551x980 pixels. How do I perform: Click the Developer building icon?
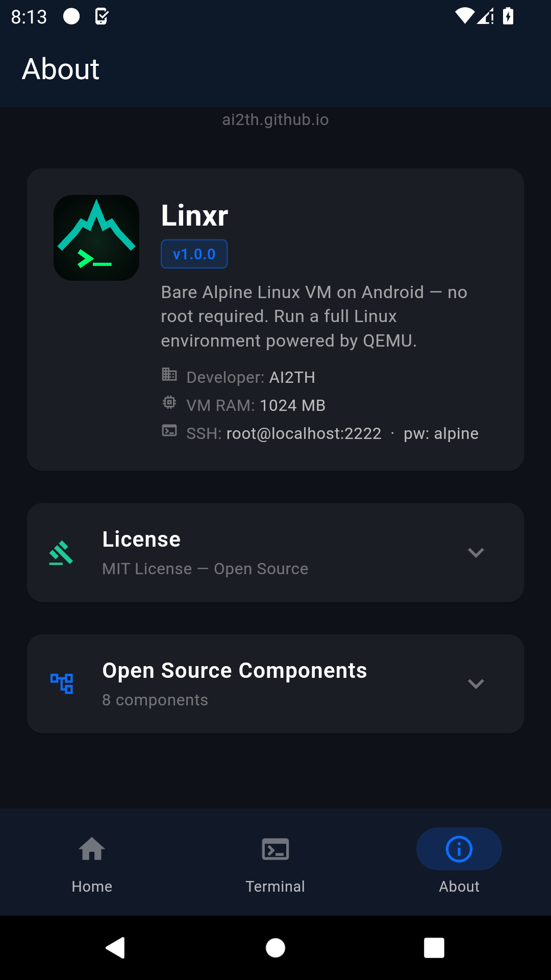169,375
